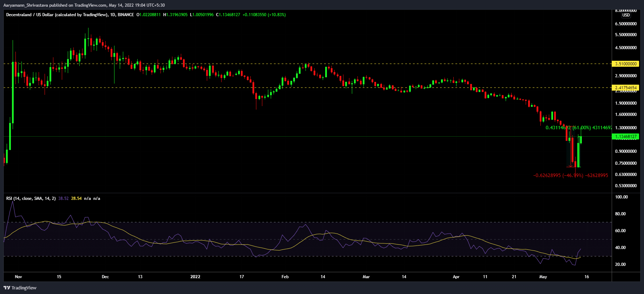
Task: Click the Decentraland / US Dollar symbol title
Action: click(x=57, y=15)
